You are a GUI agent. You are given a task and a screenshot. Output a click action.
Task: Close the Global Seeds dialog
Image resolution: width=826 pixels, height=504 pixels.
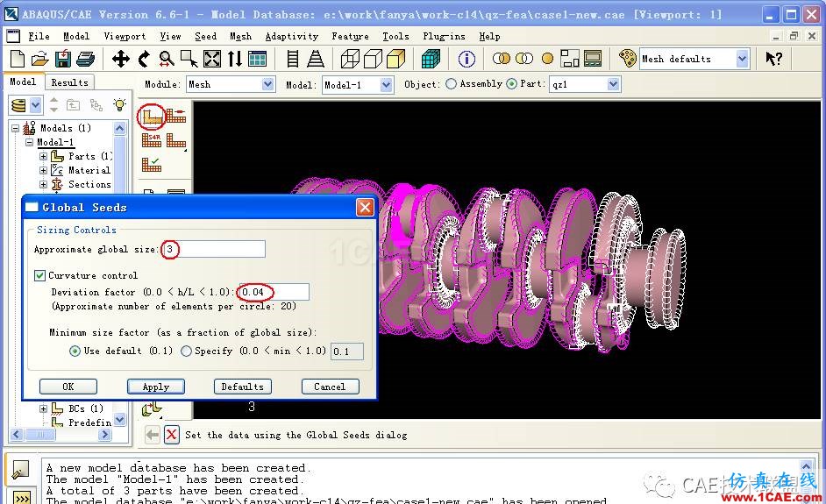(365, 208)
